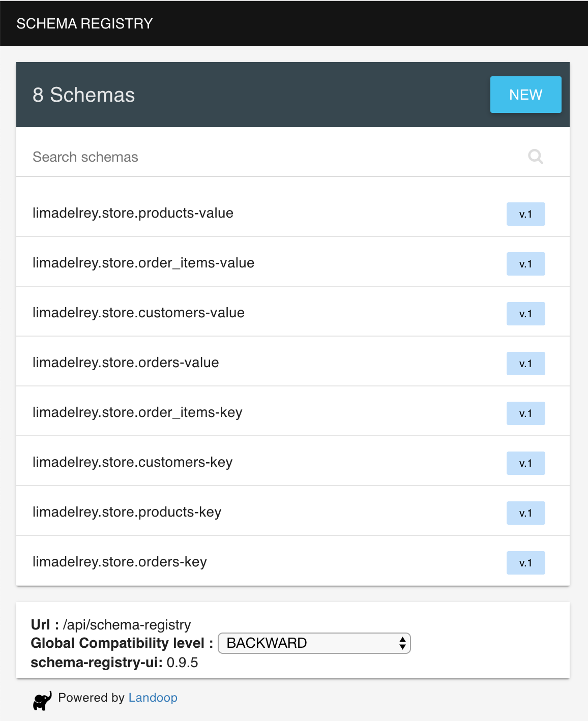
Task: Click the v.1 badge for customers-value
Action: coord(525,314)
